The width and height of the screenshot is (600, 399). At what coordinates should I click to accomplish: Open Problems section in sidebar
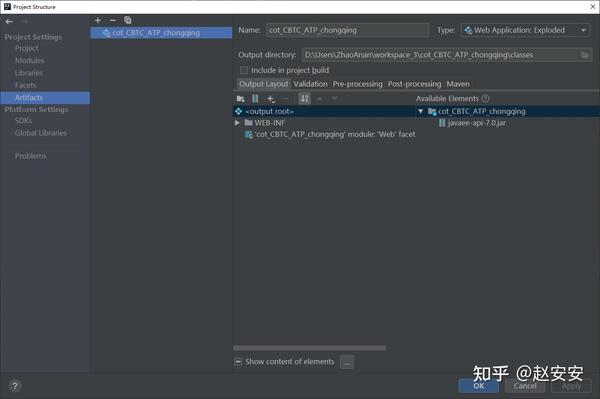(30, 156)
